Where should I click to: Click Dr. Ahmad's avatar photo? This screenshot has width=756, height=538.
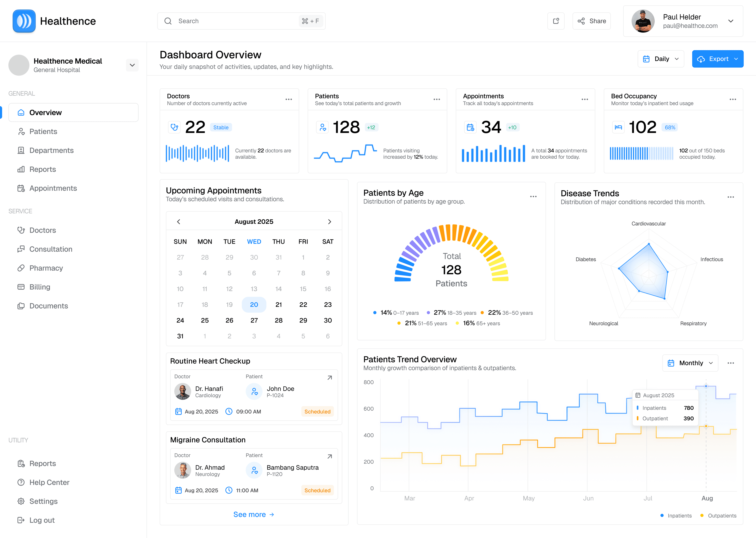183,470
